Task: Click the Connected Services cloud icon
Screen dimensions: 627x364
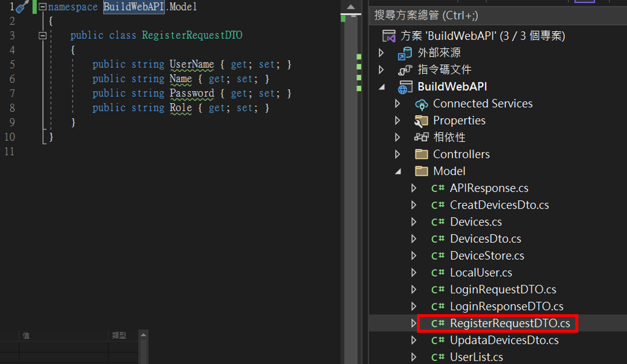Action: [422, 104]
